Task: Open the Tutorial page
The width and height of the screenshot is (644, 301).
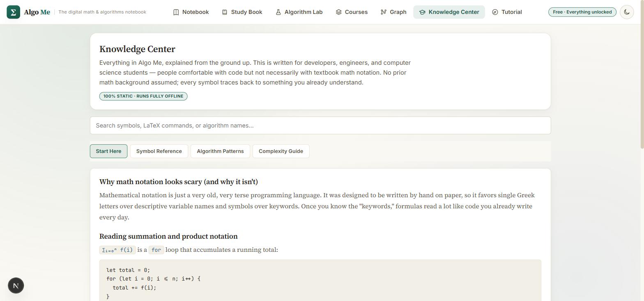Action: (507, 12)
